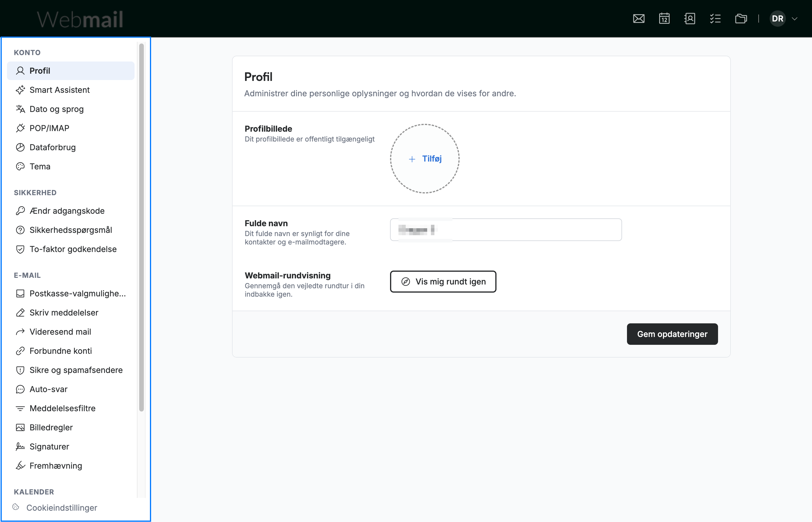The height and width of the screenshot is (522, 812).
Task: Click the Postkasse inbox tray icon
Action: tap(20, 293)
